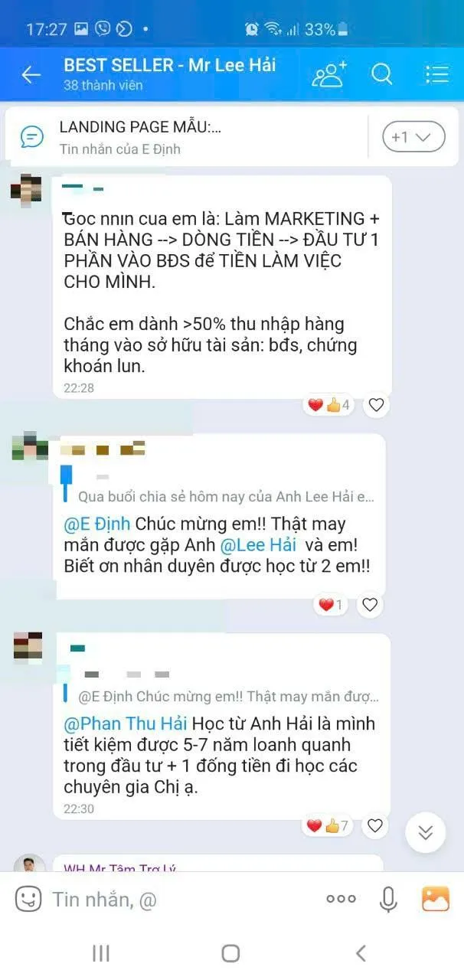View the 38 thành viên member list
The width and height of the screenshot is (464, 980).
click(103, 86)
